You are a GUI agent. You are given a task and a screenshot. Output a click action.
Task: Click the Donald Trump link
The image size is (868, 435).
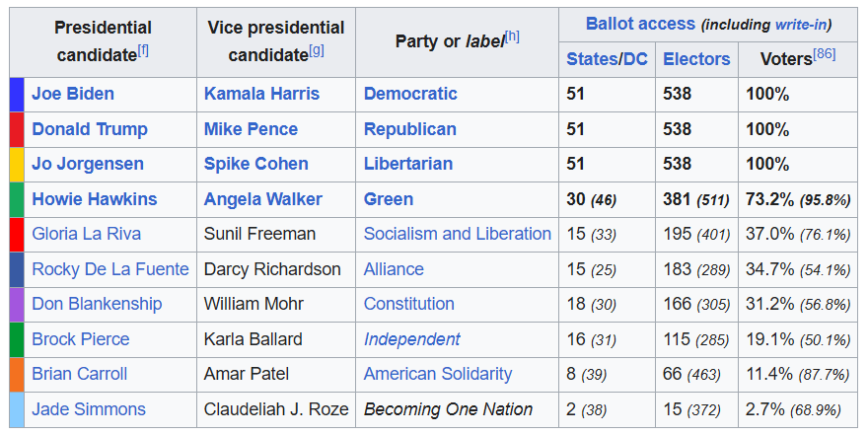coord(90,129)
